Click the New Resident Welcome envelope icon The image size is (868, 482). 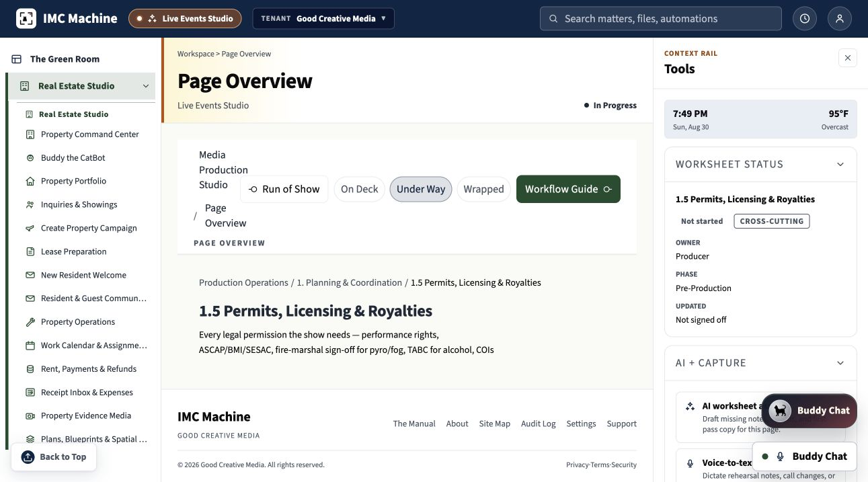click(x=30, y=276)
